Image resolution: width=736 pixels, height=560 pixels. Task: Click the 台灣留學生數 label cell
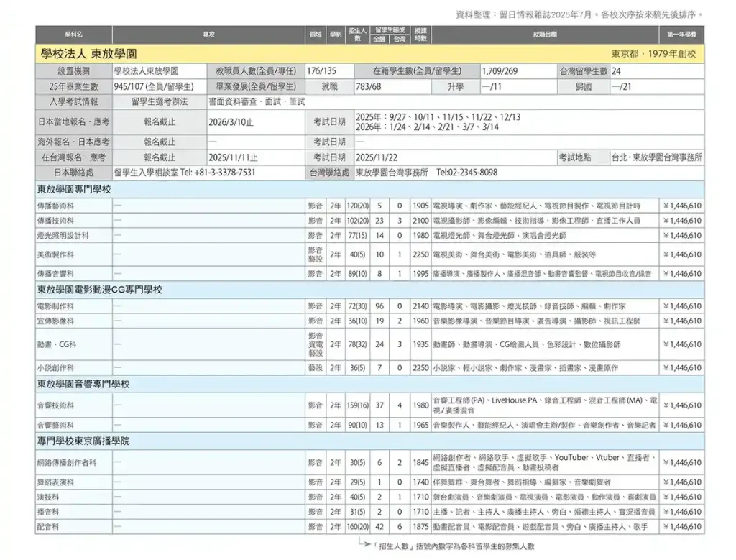point(584,71)
